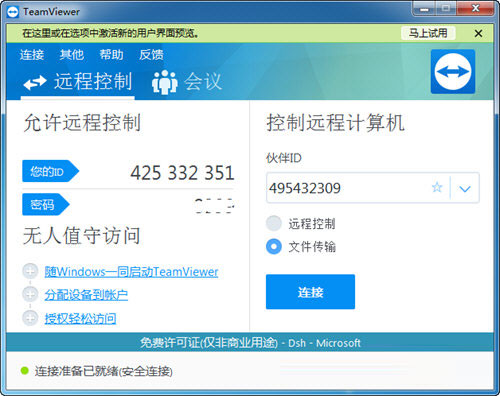Minimize the TeamViewer window
The height and width of the screenshot is (396, 500).
click(x=424, y=8)
